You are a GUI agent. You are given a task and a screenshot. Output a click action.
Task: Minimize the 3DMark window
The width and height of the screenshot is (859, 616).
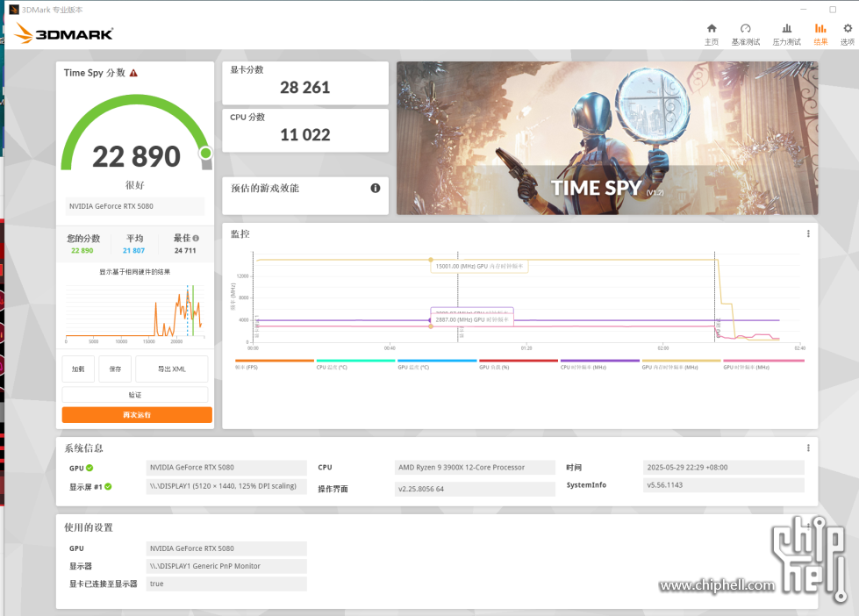[804, 10]
